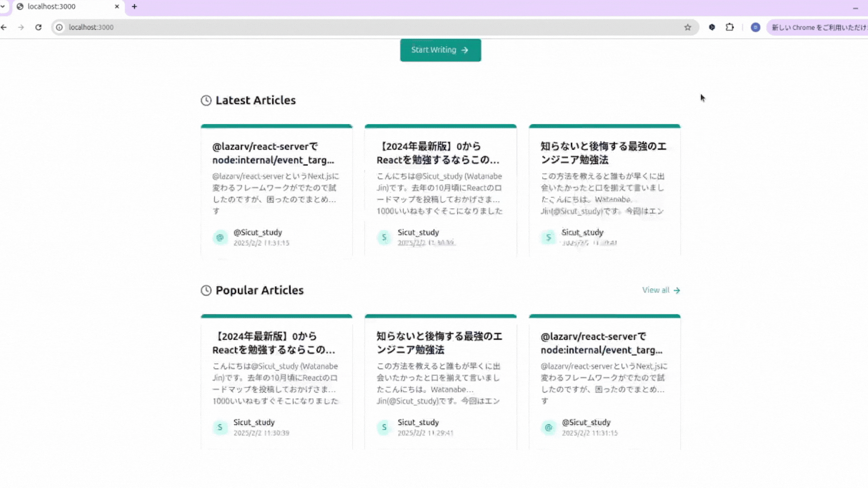868x488 pixels.
Task: Open the 新しい Chrome をご利用いただけ prompt
Action: tap(818, 27)
